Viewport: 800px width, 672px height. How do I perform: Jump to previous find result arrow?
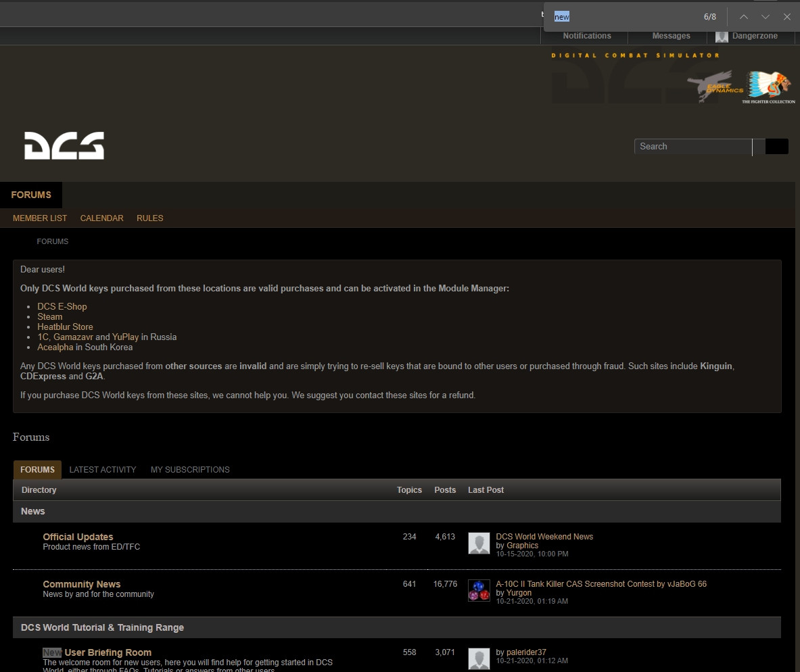pos(744,17)
